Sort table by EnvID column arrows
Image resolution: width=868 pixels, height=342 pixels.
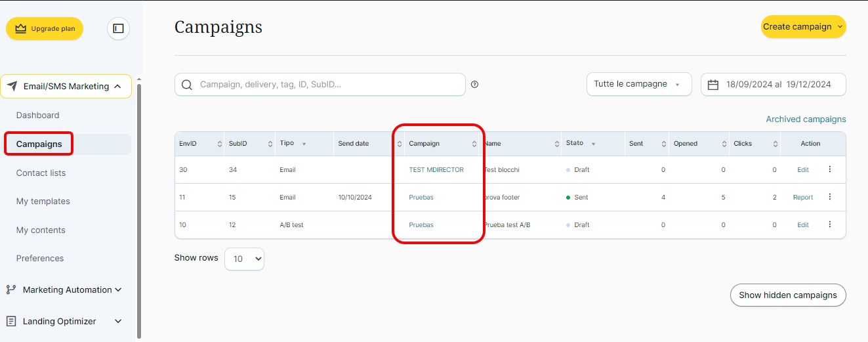[x=219, y=144]
